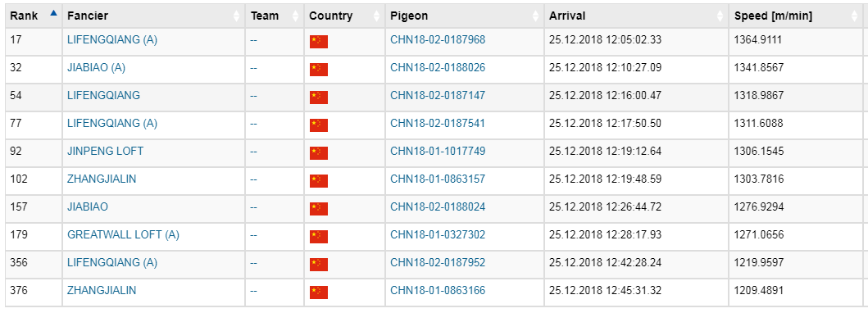Open fancier JINPENG LOFT link
This screenshot has height=313, width=868.
click(105, 151)
